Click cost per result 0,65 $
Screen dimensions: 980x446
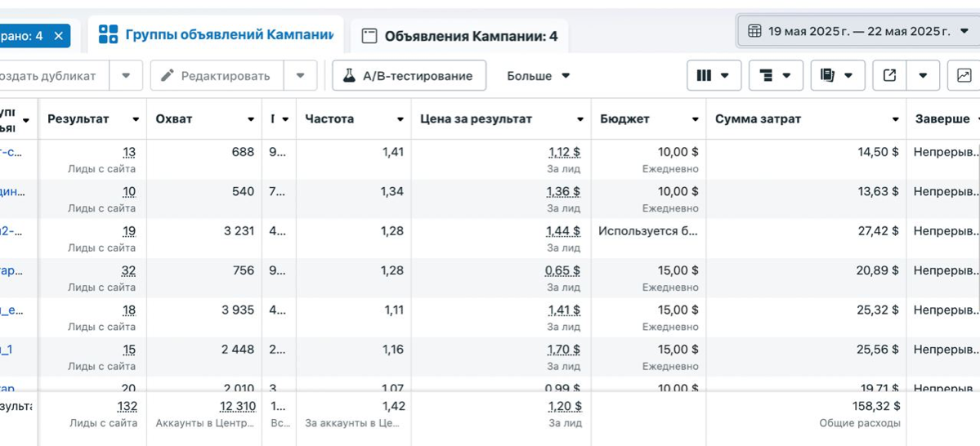pos(562,270)
